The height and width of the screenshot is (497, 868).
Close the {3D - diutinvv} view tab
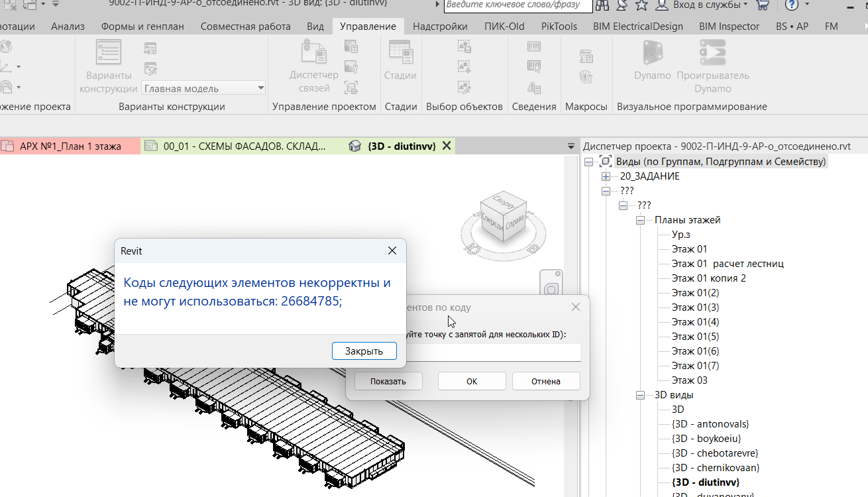(x=447, y=146)
